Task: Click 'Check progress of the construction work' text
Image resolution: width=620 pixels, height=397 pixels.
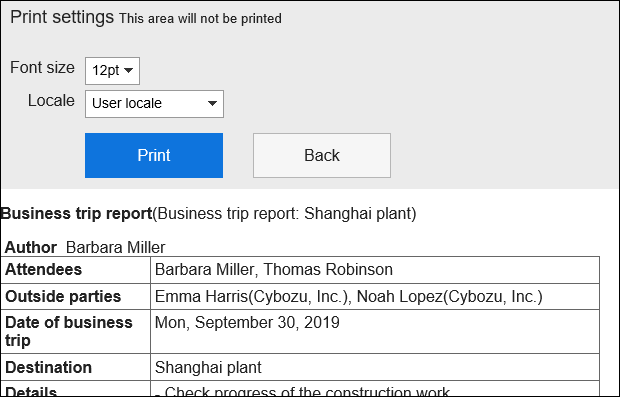Action: [307, 391]
